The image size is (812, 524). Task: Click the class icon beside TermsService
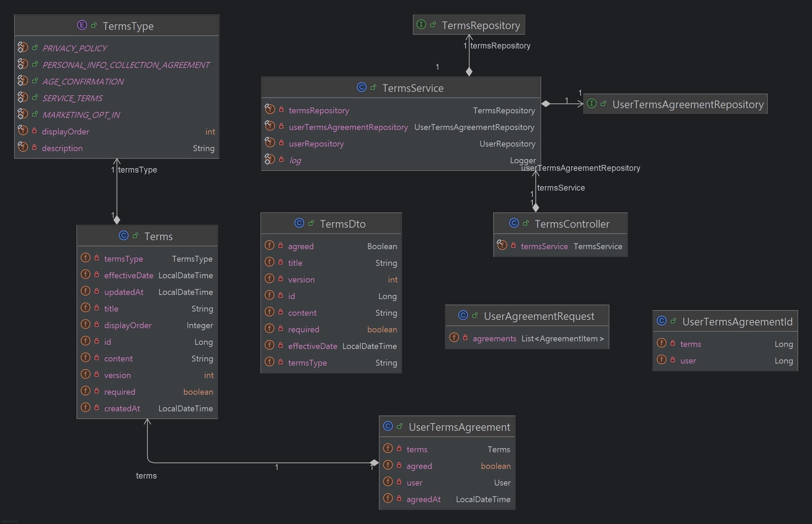pyautogui.click(x=361, y=87)
